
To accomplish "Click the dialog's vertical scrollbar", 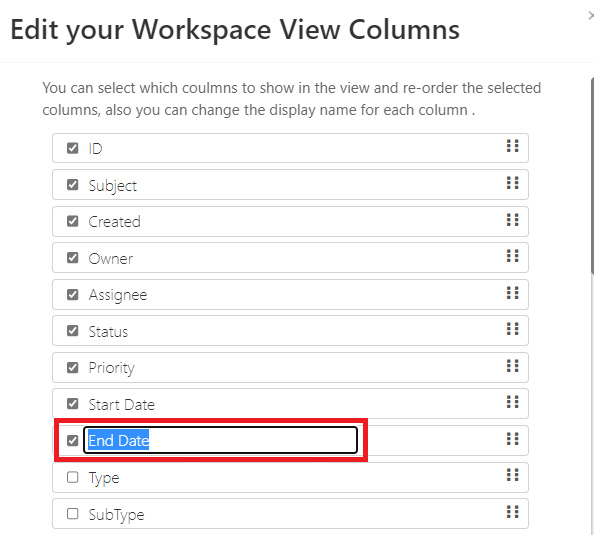I will [592, 174].
